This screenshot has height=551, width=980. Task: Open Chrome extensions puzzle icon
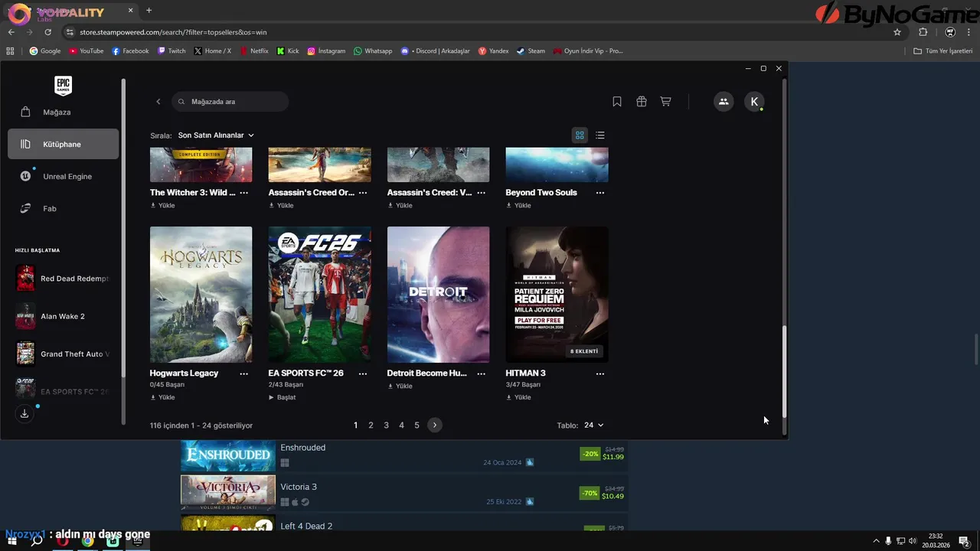[923, 32]
